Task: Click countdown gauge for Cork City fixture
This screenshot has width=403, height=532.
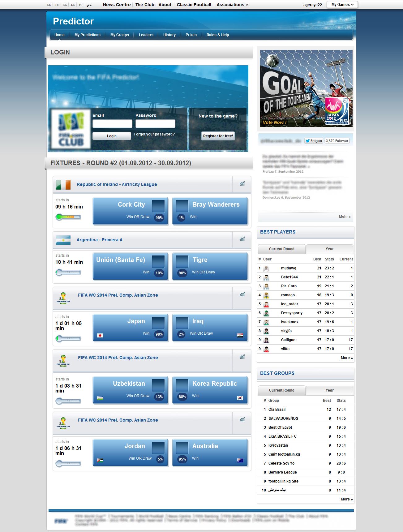Action: 68,217
